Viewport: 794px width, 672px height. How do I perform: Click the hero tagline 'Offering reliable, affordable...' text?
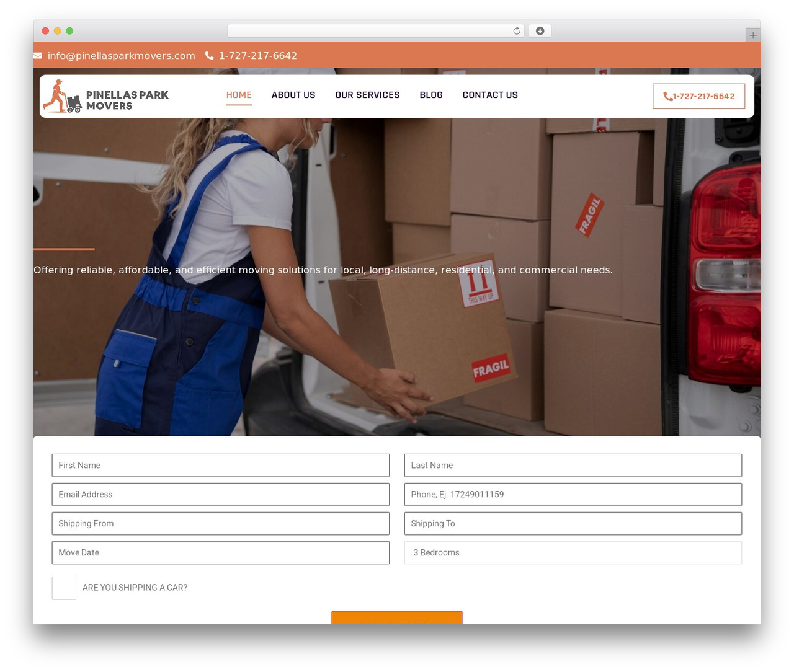tap(323, 270)
